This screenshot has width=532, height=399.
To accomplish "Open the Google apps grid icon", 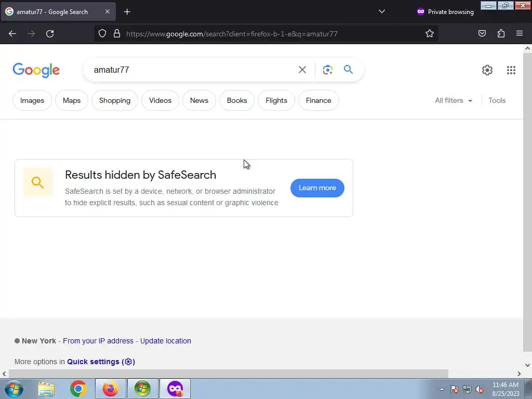I will coord(511,70).
